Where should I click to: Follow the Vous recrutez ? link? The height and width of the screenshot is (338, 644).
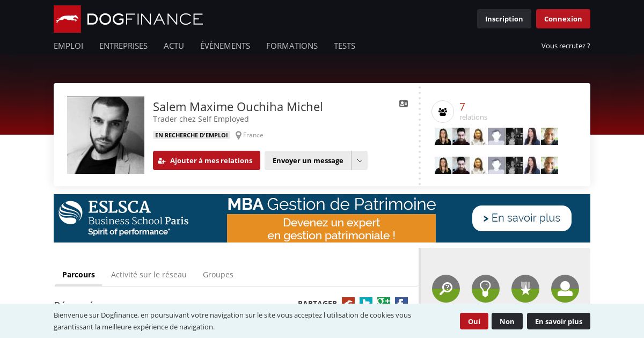[x=566, y=46]
